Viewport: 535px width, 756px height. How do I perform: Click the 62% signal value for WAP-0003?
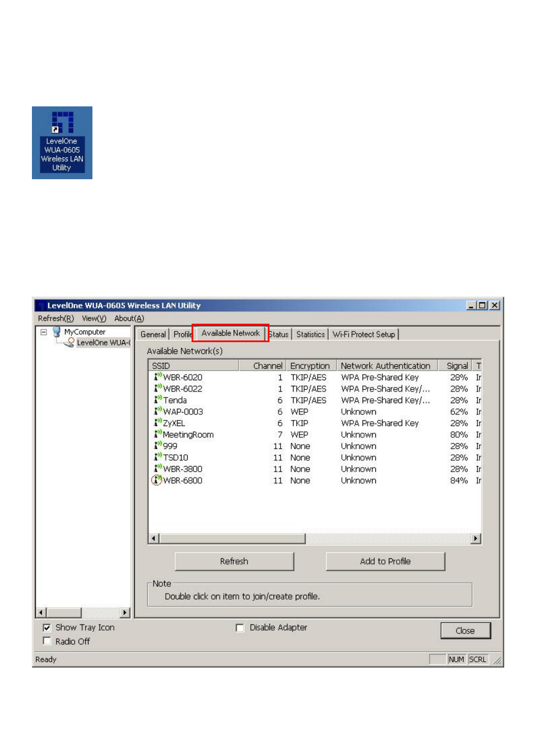[459, 412]
